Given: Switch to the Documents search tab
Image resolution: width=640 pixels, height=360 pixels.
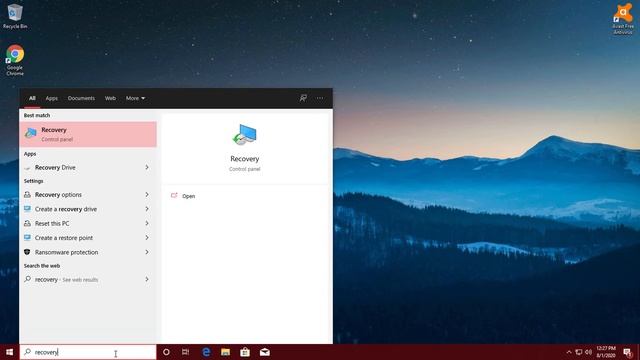Looking at the screenshot, I should click(81, 98).
